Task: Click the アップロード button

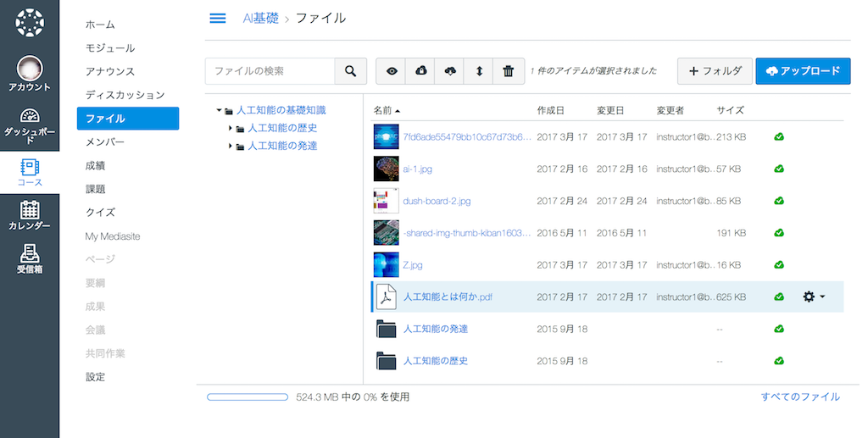Action: click(803, 71)
